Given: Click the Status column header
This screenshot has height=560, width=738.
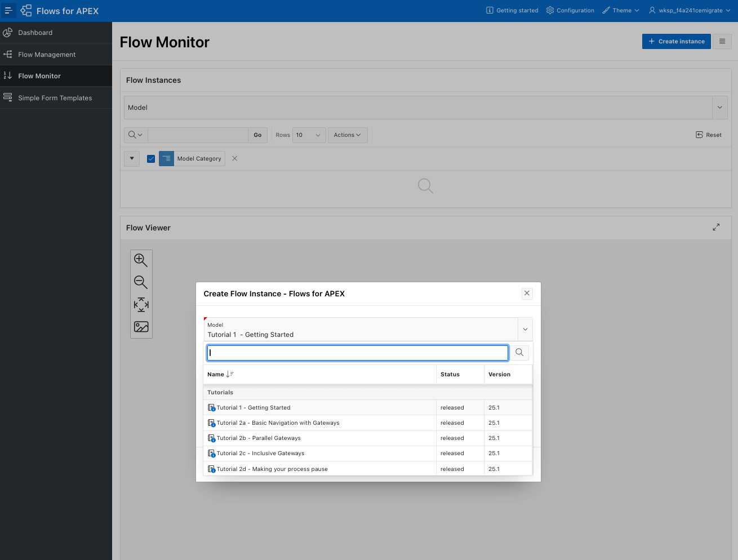Looking at the screenshot, I should click(450, 374).
